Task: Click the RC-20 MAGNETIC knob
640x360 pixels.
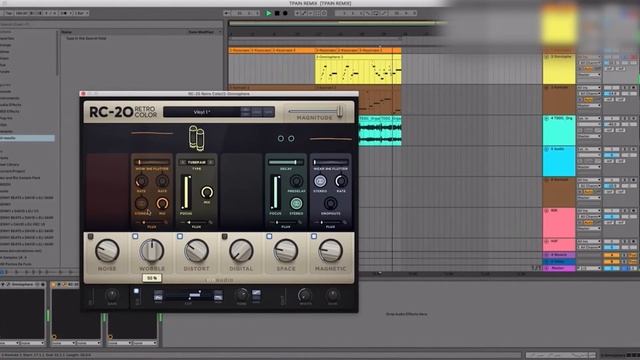Action: coord(331,251)
